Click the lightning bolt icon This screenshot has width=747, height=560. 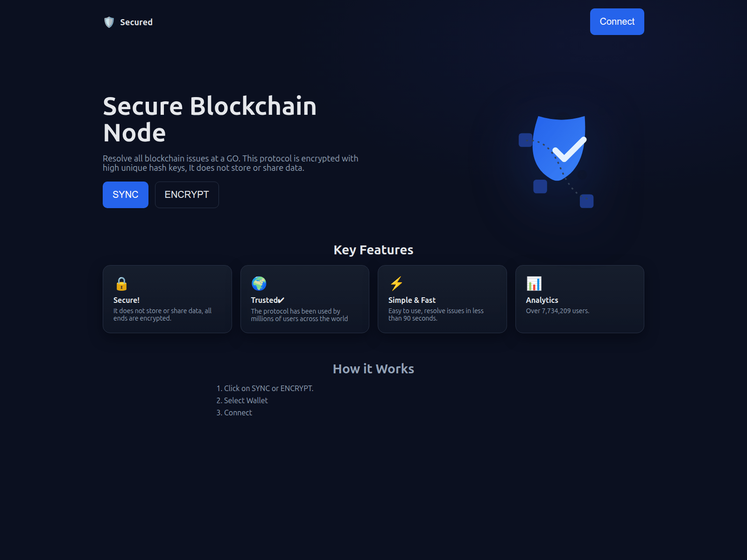[396, 283]
